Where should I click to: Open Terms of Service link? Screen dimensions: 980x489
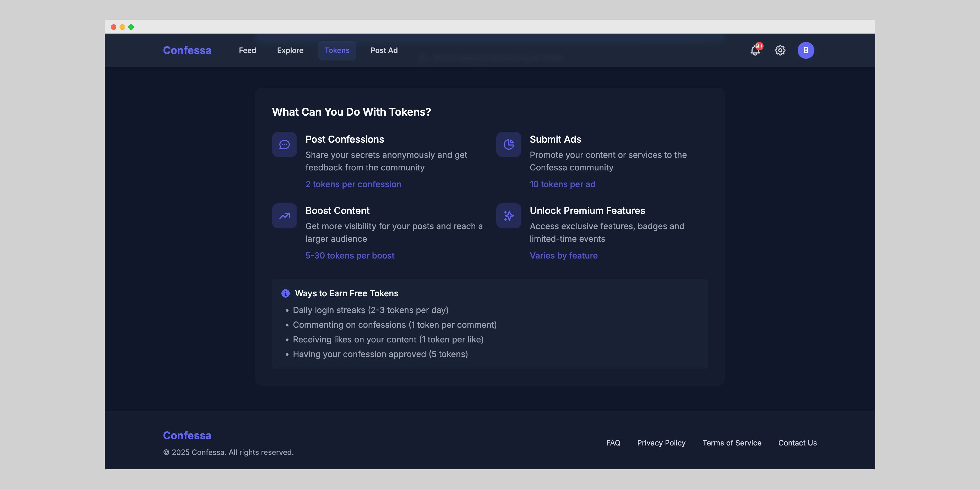(x=732, y=443)
